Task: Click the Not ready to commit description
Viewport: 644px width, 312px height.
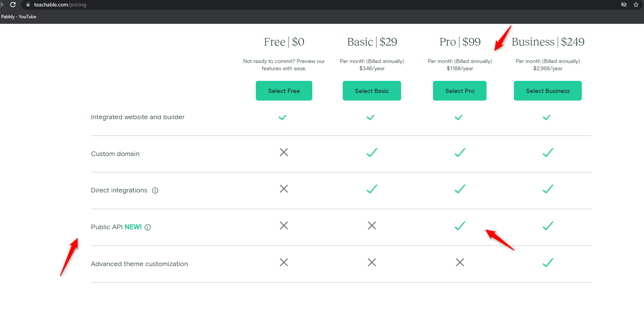Action: tap(284, 65)
